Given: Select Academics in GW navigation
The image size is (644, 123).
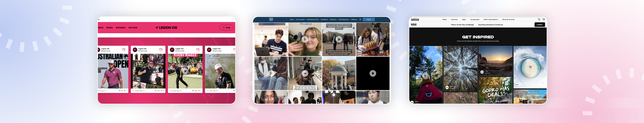Looking at the screenshot, I should pyautogui.click(x=324, y=19).
